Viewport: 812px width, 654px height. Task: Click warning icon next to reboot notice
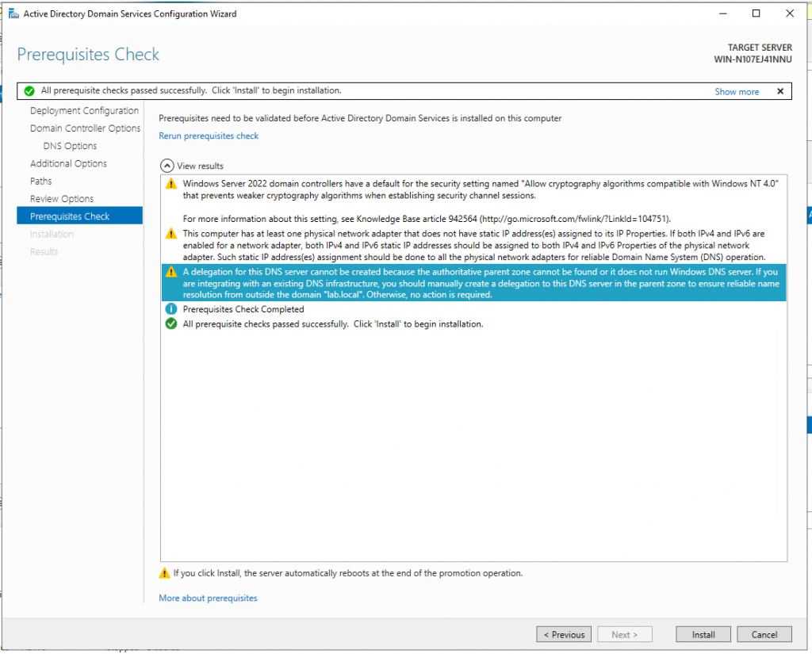tap(164, 573)
